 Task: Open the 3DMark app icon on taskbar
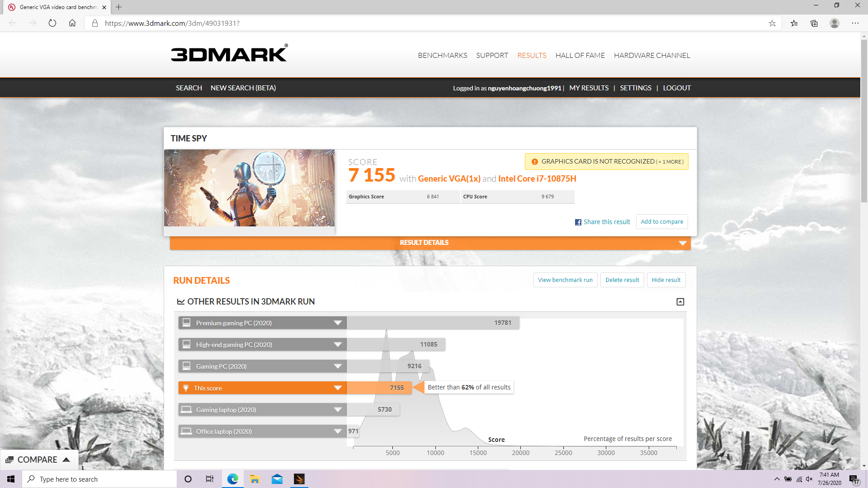pyautogui.click(x=299, y=479)
